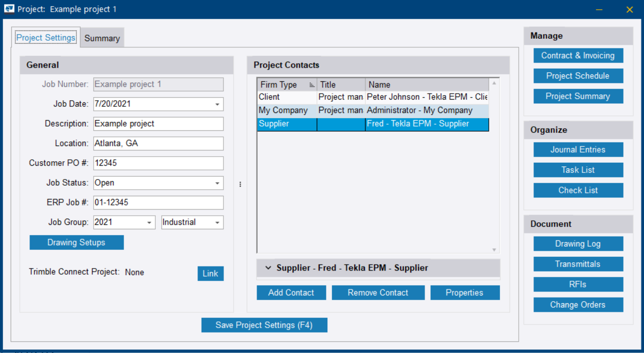Image resolution: width=644 pixels, height=353 pixels.
Task: Switch to the Project Settings tab
Action: (46, 37)
